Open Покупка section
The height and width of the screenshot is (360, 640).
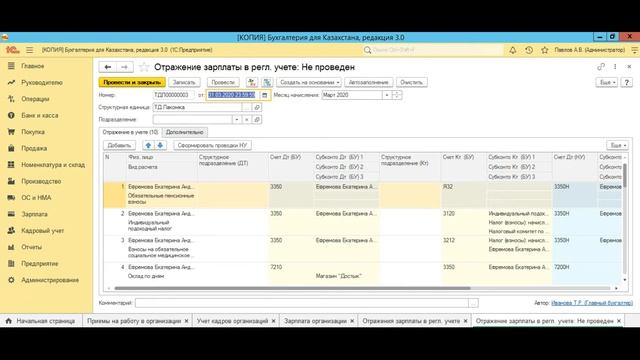point(33,132)
